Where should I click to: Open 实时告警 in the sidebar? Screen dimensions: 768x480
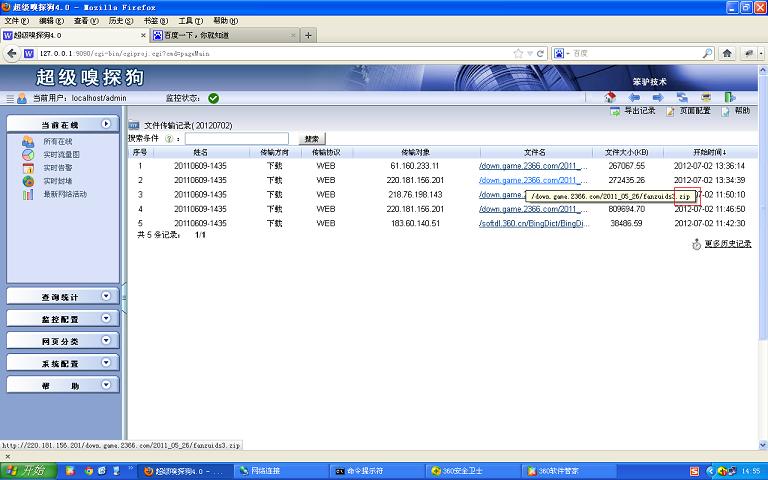[57, 168]
